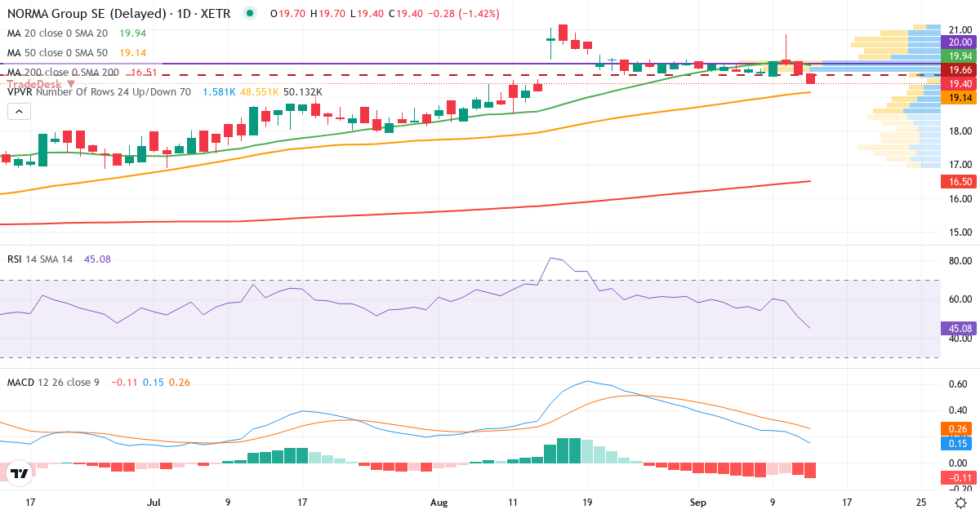Open chart settings gear icon
The height and width of the screenshot is (514, 980).
click(x=960, y=503)
